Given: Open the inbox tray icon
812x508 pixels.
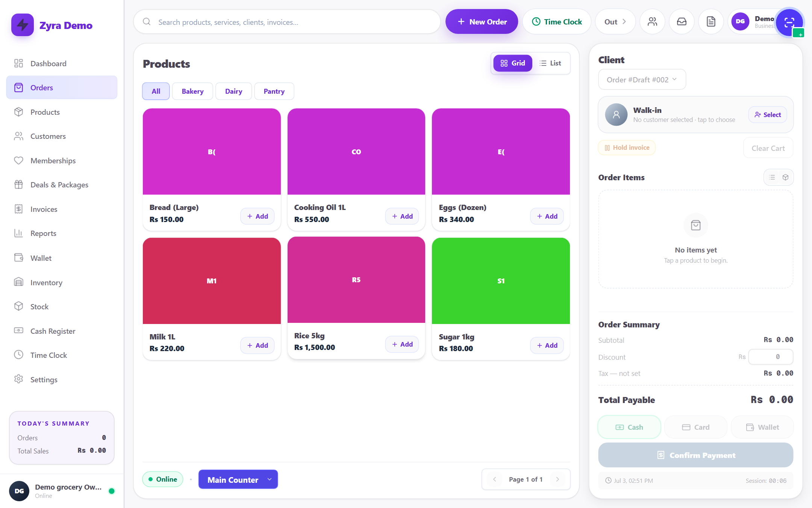Looking at the screenshot, I should click(x=682, y=22).
